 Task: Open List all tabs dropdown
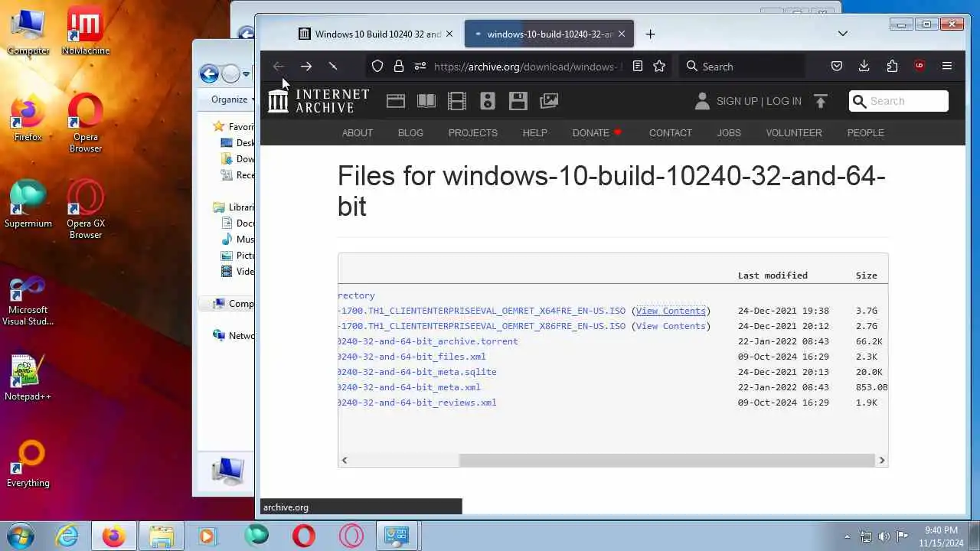(843, 34)
